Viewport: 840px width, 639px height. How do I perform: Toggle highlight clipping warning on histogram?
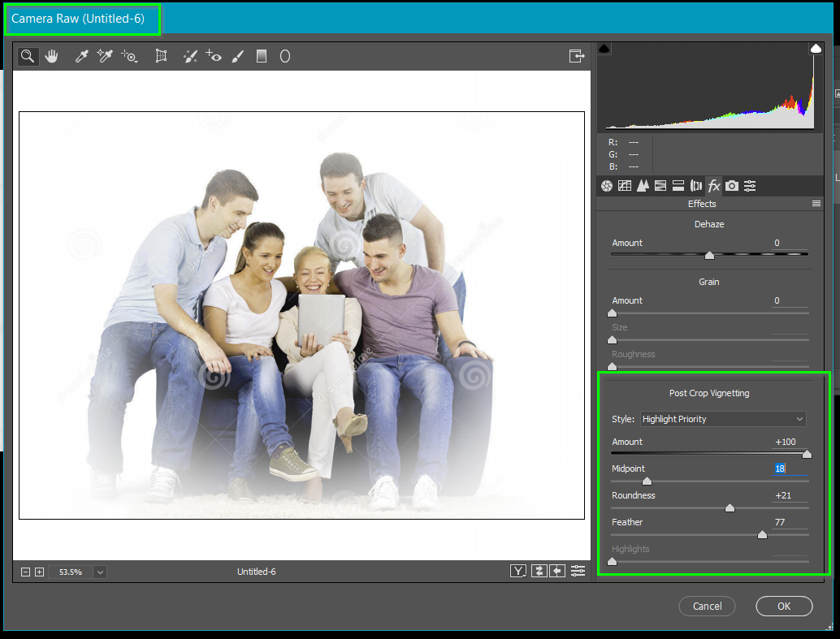(x=816, y=48)
